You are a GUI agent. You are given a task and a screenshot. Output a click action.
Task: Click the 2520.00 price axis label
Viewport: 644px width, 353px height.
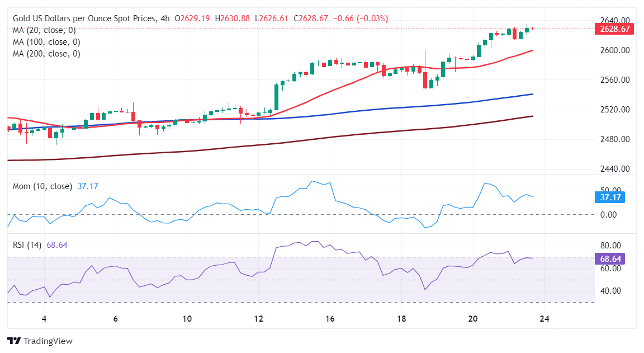[x=615, y=109]
